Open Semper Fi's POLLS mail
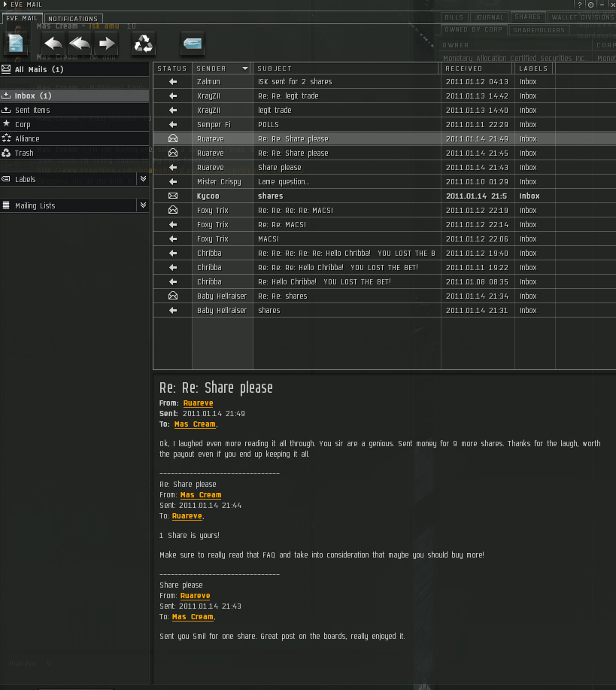Viewport: 616px width, 690px height. 384,125
